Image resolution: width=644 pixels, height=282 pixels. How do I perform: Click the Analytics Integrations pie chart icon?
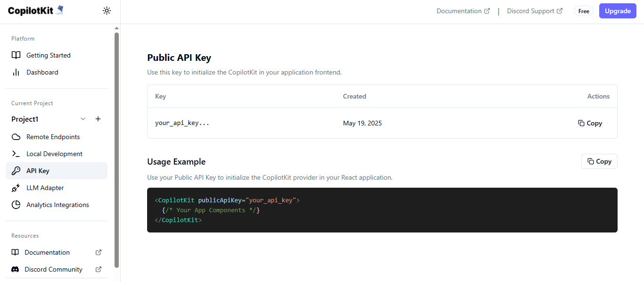pyautogui.click(x=16, y=205)
